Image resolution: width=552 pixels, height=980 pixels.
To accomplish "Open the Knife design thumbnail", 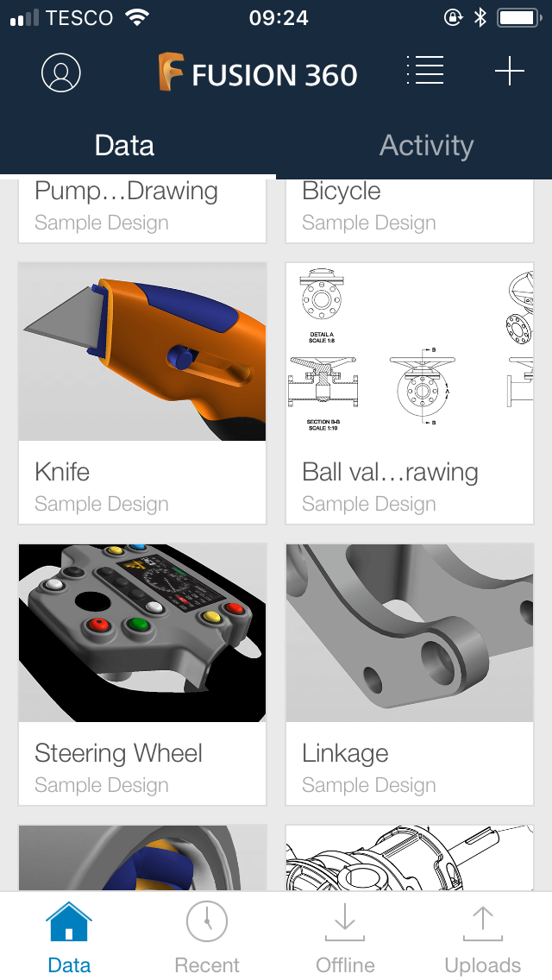I will pos(142,352).
